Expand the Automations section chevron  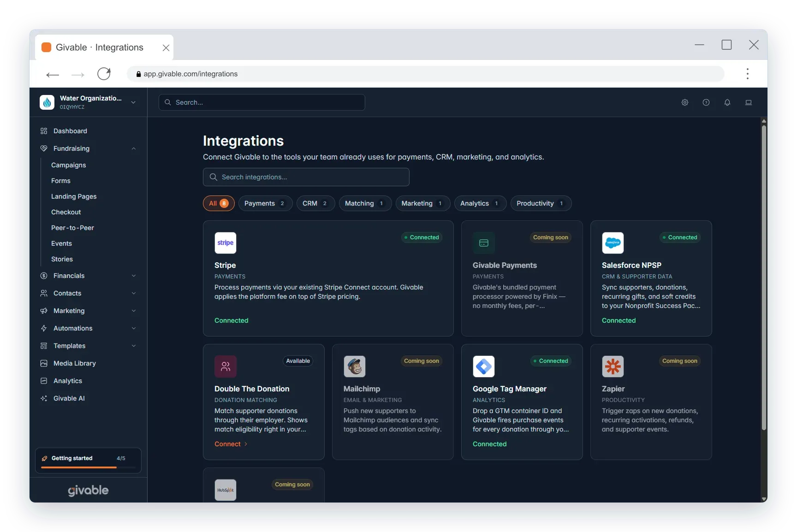(134, 328)
